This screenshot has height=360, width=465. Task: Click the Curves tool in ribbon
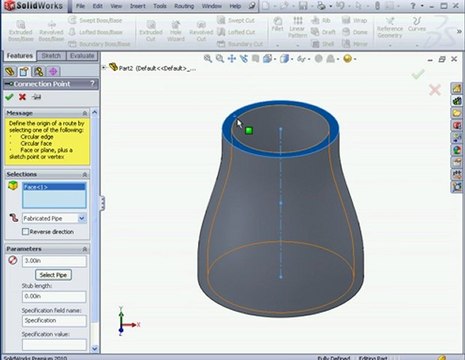point(417,24)
